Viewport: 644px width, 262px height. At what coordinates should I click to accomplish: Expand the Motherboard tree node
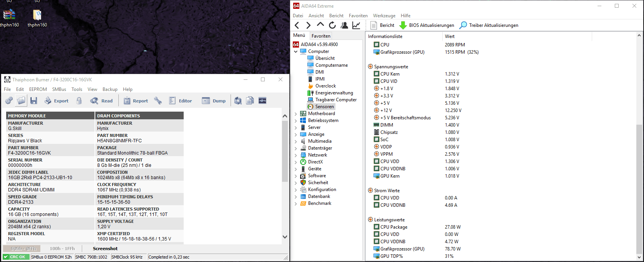(x=295, y=114)
